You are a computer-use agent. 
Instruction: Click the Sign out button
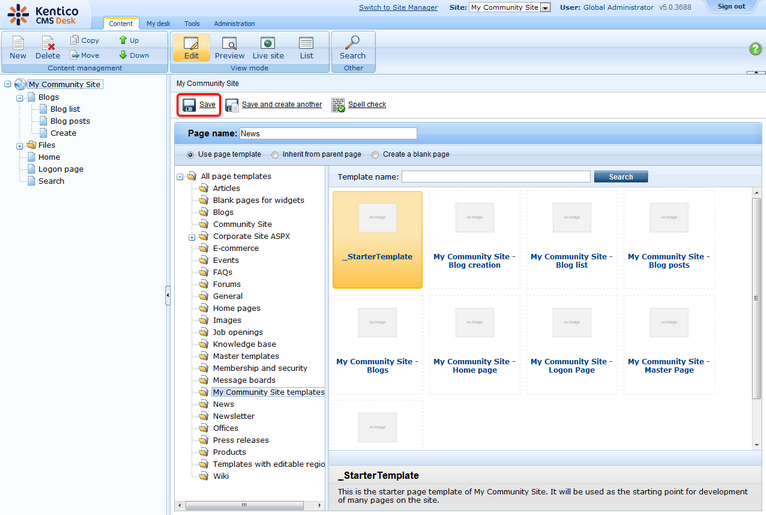[731, 6]
